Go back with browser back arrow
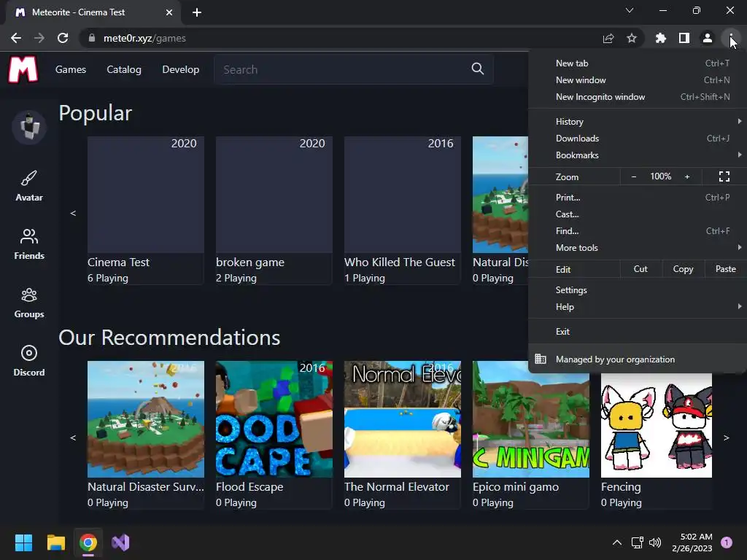Viewport: 747px width, 560px height. coord(16,38)
